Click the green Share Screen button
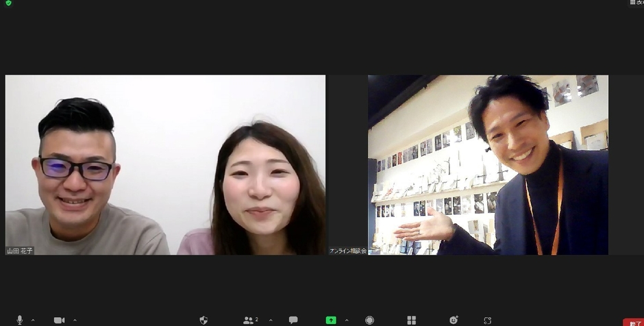Image resolution: width=644 pixels, height=326 pixels. click(331, 320)
